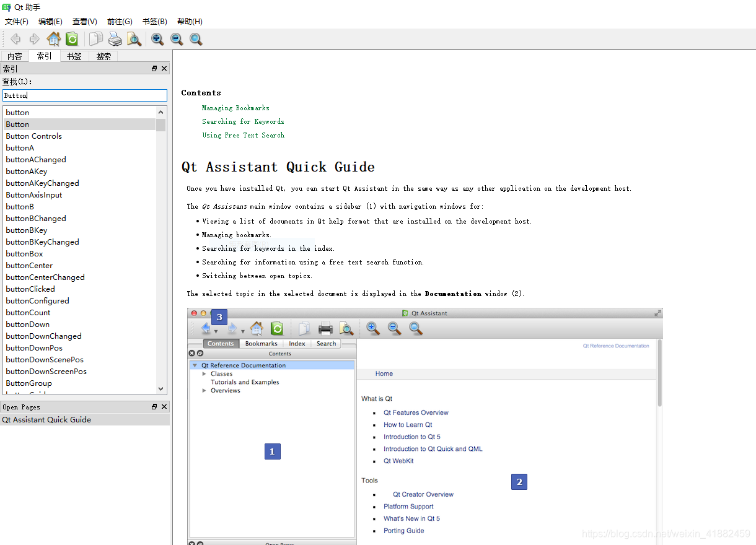Select 'ButtonAxisInput' index entry
The image size is (756, 545).
point(79,195)
